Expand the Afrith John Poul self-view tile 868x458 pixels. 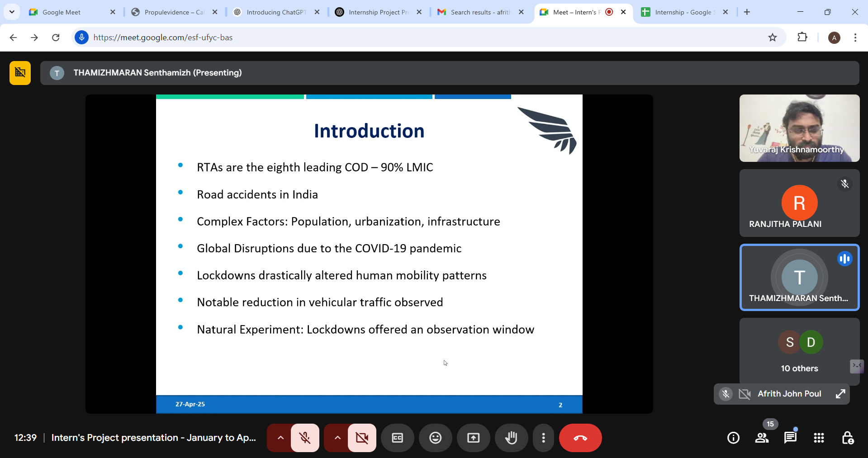840,394
